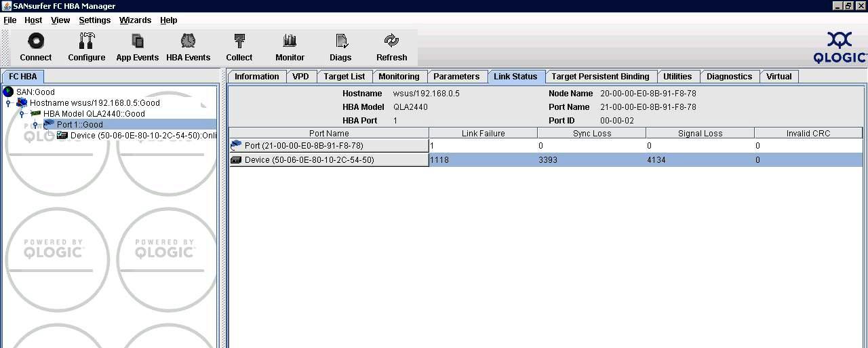
Task: Open the Settings menu
Action: pos(94,20)
